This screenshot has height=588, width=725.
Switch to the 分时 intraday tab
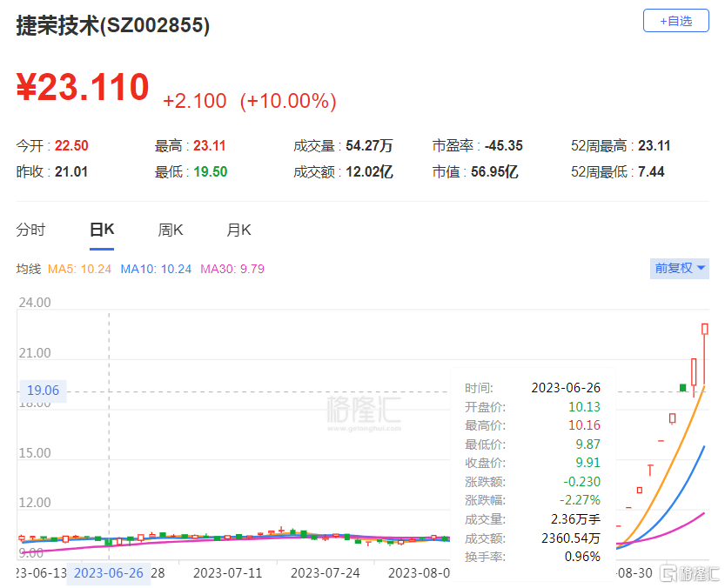[x=31, y=230]
